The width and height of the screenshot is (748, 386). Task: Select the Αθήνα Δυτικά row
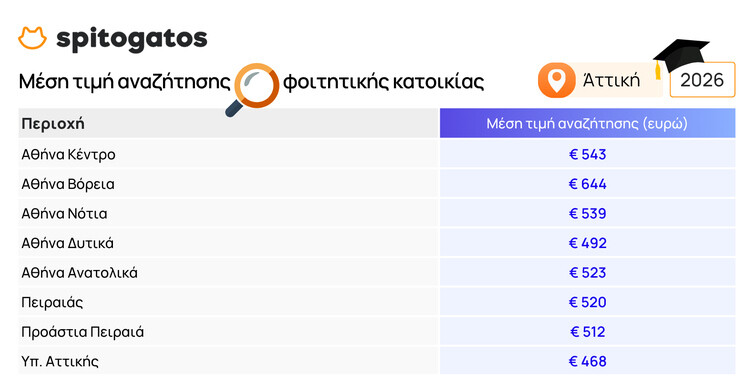point(377,243)
